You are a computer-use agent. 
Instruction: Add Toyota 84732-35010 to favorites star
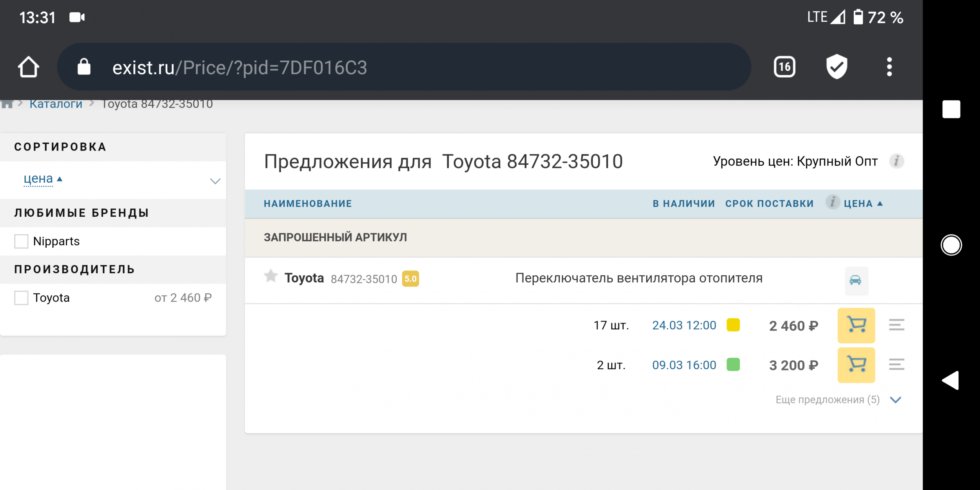point(270,276)
